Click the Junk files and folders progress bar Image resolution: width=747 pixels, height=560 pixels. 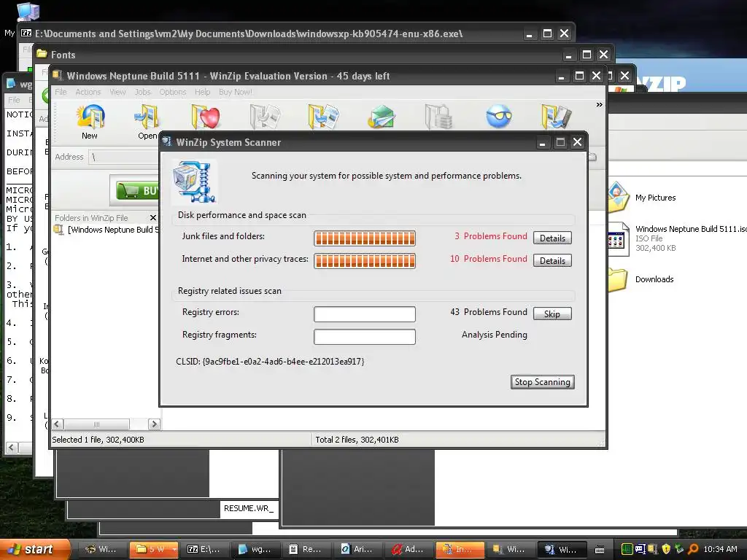(365, 238)
